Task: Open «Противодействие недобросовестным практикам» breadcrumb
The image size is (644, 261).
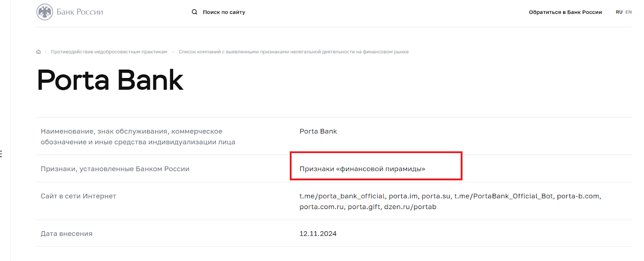Action: coord(109,52)
